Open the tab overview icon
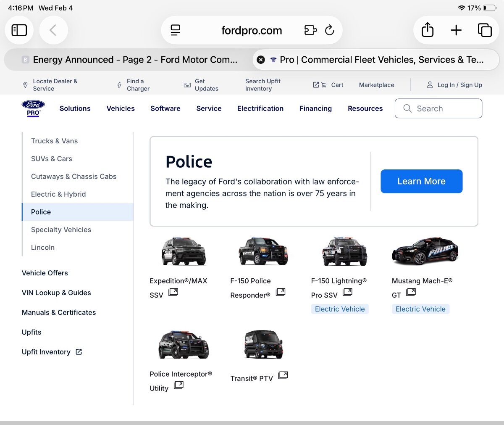The height and width of the screenshot is (425, 504). click(484, 30)
